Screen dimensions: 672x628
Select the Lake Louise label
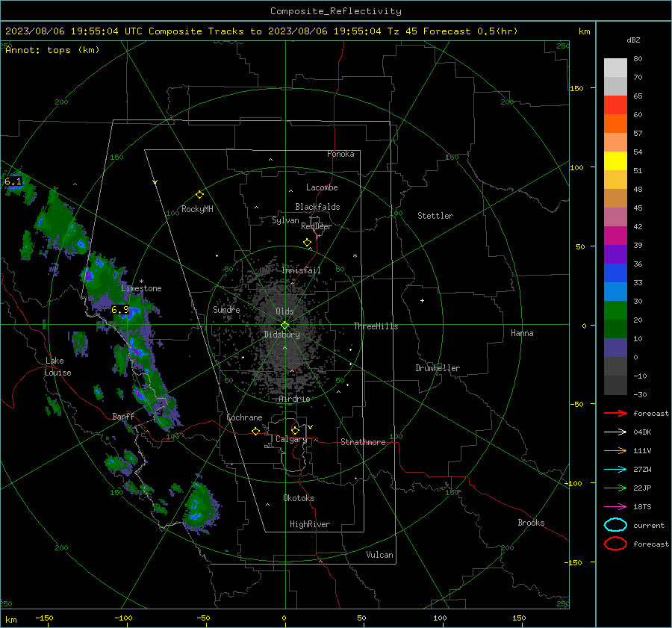coord(58,367)
